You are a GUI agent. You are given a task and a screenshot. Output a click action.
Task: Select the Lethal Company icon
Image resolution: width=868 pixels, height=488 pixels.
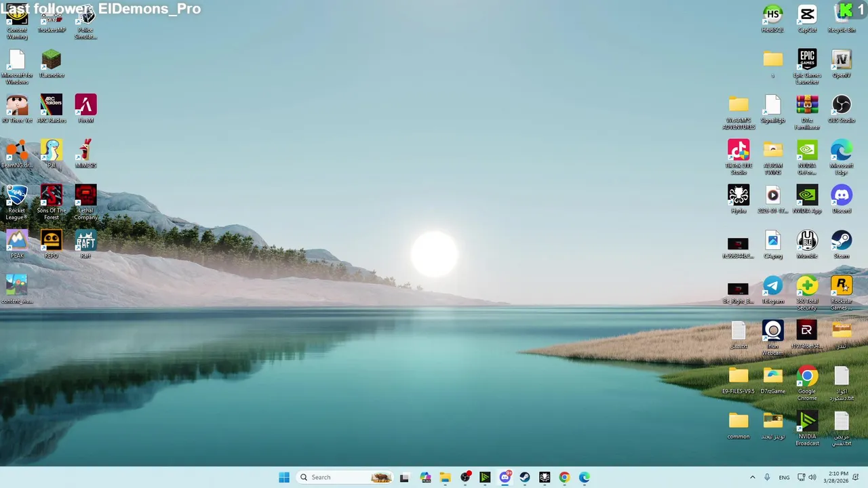tap(85, 203)
